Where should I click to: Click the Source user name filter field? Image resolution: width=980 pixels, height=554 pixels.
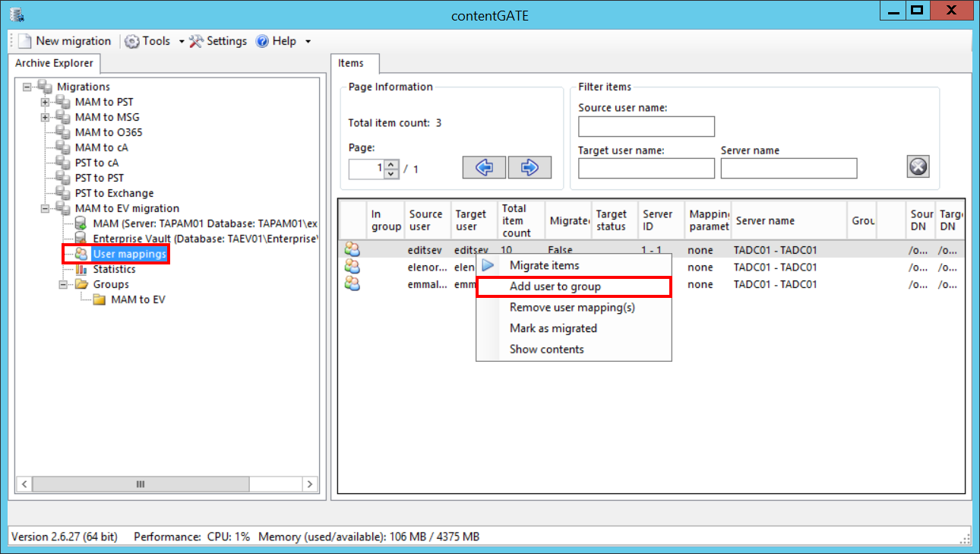coord(646,126)
